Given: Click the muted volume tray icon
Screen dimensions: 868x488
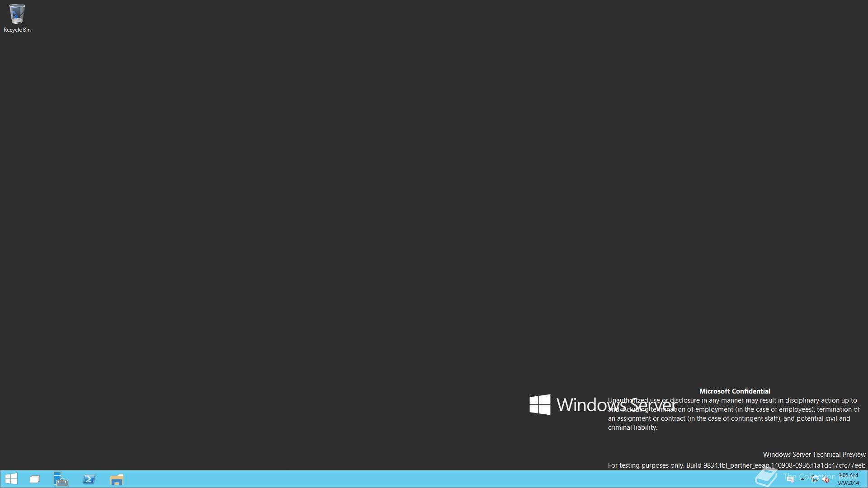Looking at the screenshot, I should 826,479.
